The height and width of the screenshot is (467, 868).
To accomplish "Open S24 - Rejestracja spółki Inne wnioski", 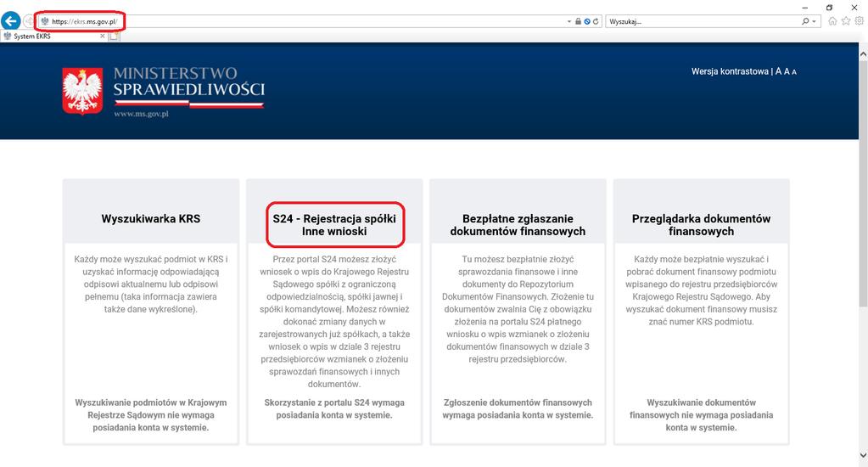I will click(334, 225).
